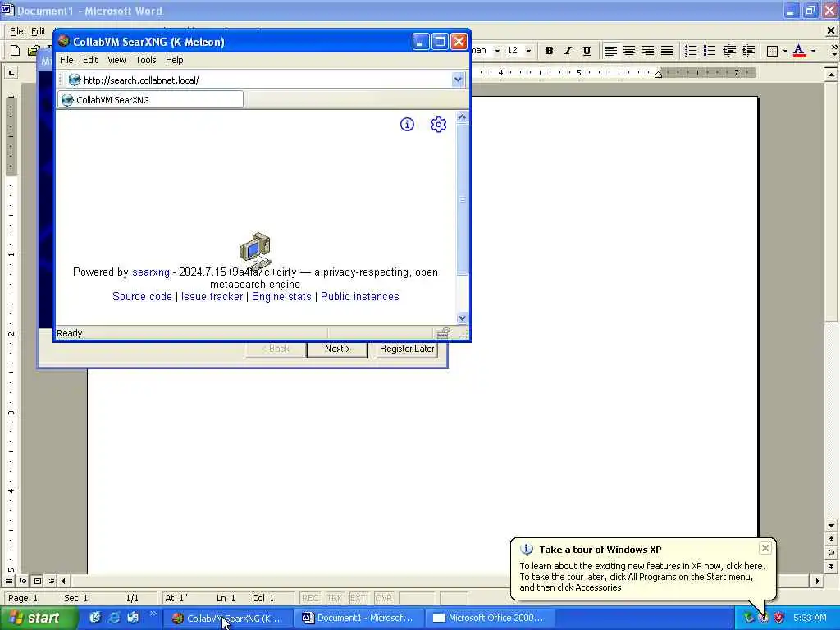Increase indent in Word toolbar

pyautogui.click(x=748, y=51)
